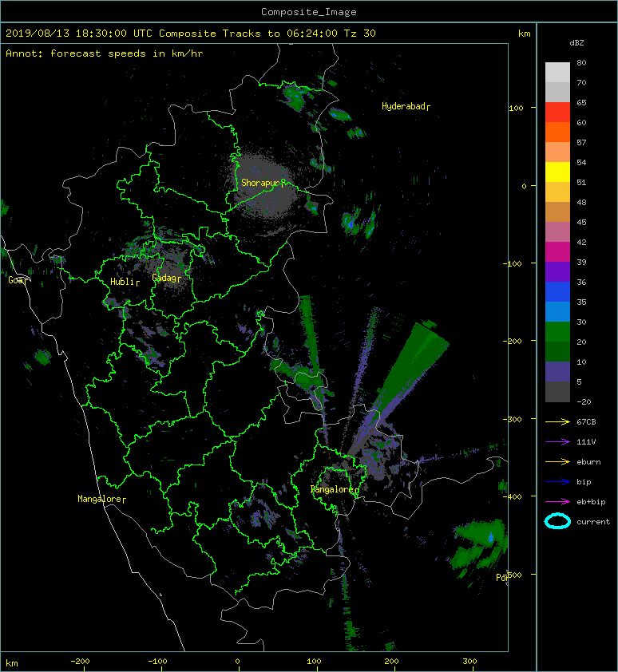Click the Hyderabad city label

click(x=403, y=106)
